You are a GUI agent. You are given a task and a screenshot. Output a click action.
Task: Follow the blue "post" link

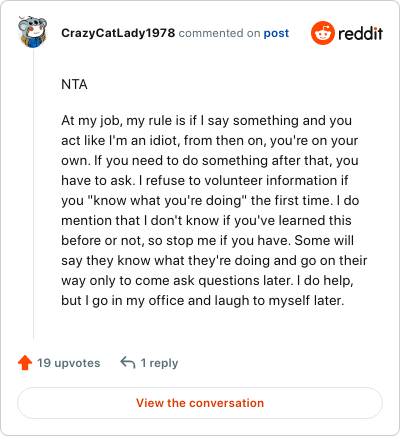pos(276,33)
